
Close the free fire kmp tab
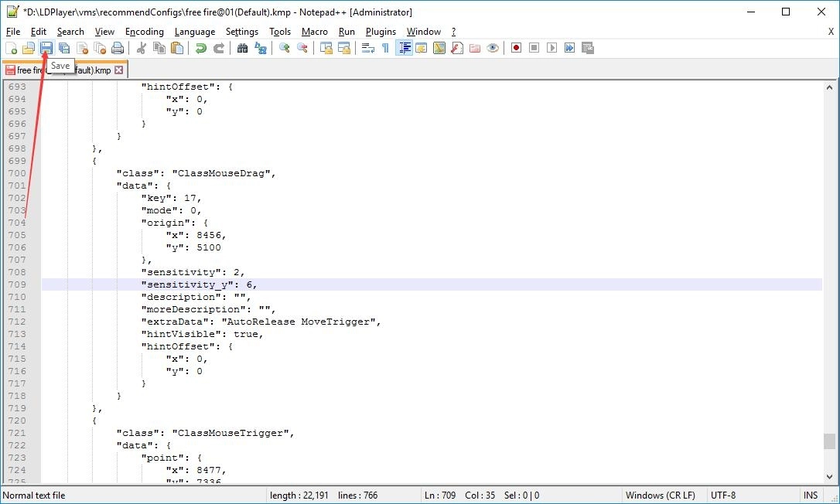(x=119, y=70)
